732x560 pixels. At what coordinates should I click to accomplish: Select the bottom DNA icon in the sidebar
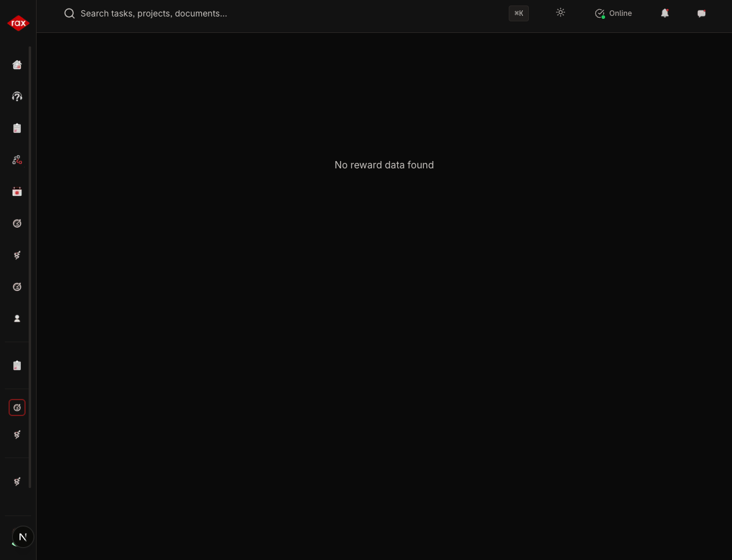click(17, 481)
